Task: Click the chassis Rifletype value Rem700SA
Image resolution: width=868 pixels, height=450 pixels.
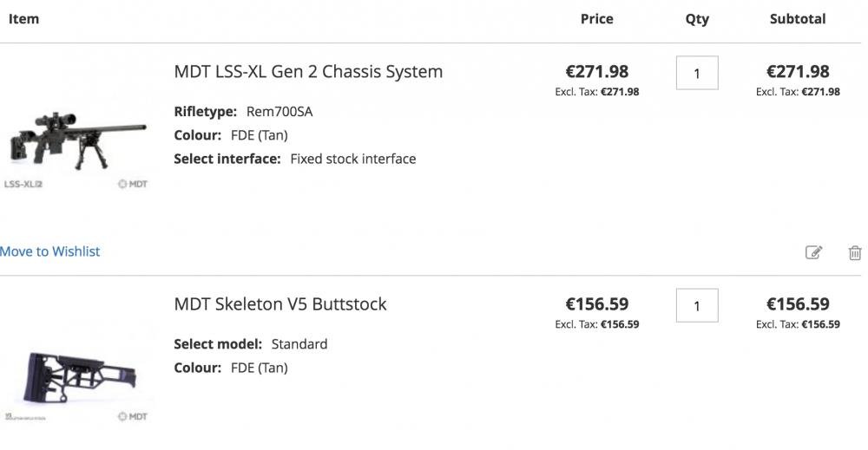Action: (279, 112)
